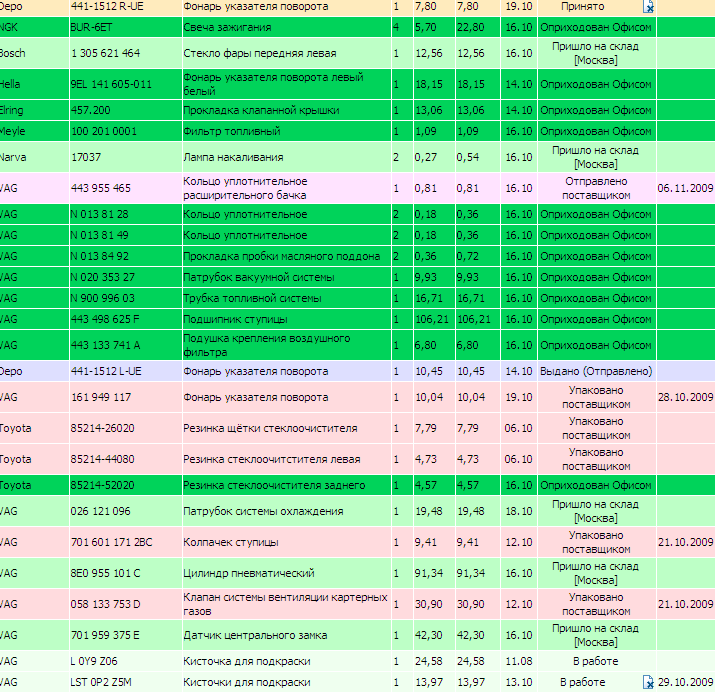Click brand name Bosch
This screenshot has width=717, height=693.
12,53
